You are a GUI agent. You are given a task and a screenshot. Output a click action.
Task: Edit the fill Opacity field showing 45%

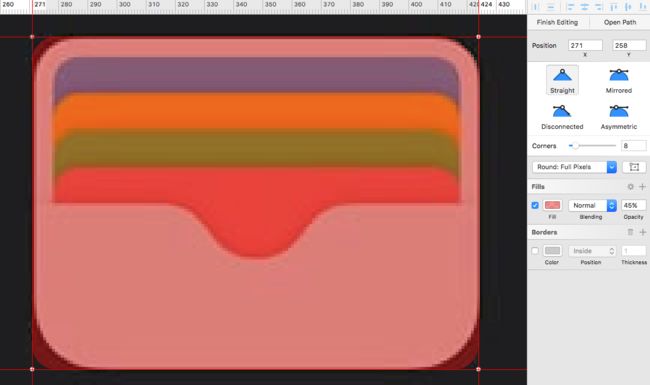pos(633,205)
